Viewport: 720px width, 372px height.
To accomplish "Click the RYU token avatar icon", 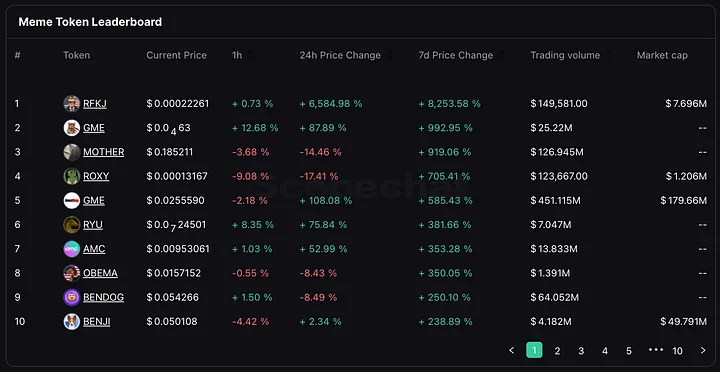I will pyautogui.click(x=72, y=225).
